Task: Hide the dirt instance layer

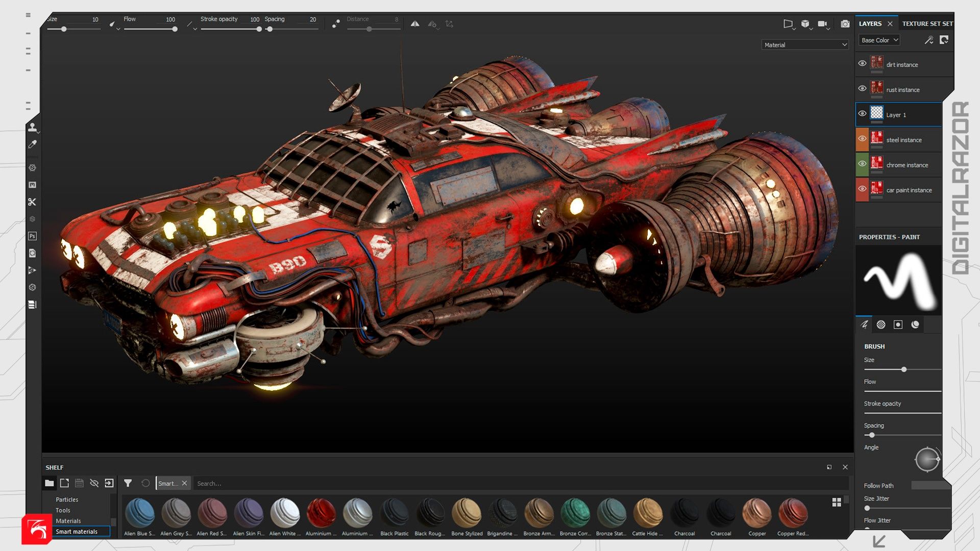Action: click(x=862, y=64)
